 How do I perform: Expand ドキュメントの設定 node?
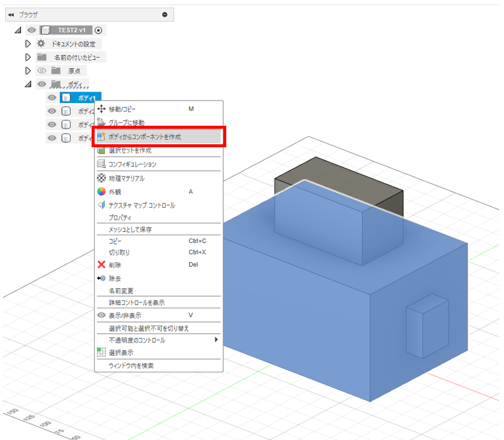tap(28, 44)
